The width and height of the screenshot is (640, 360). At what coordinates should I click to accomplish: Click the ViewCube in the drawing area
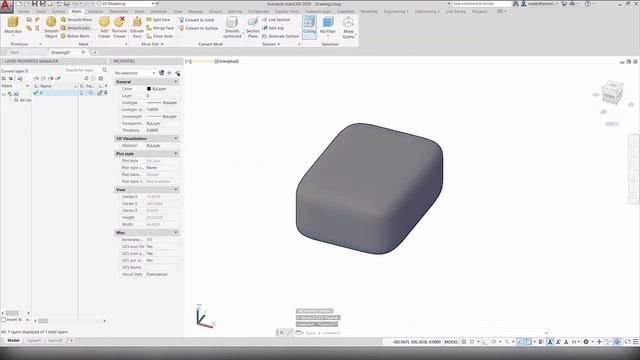tap(612, 92)
